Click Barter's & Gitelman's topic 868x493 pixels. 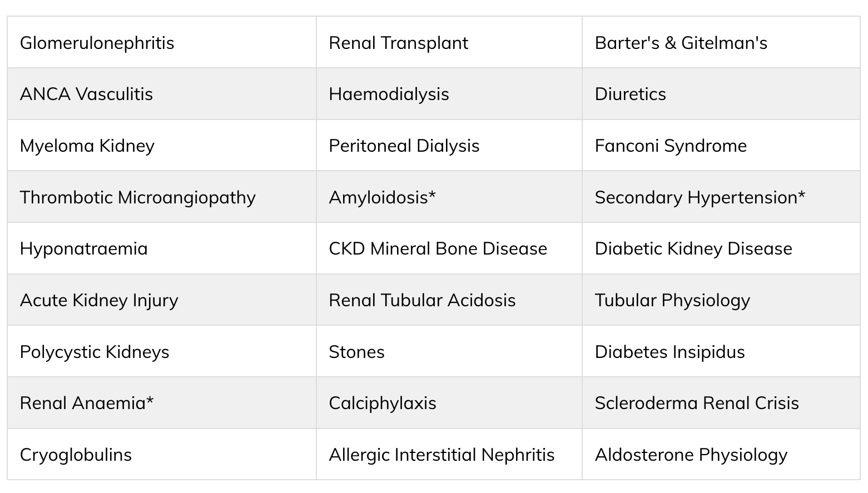(681, 43)
